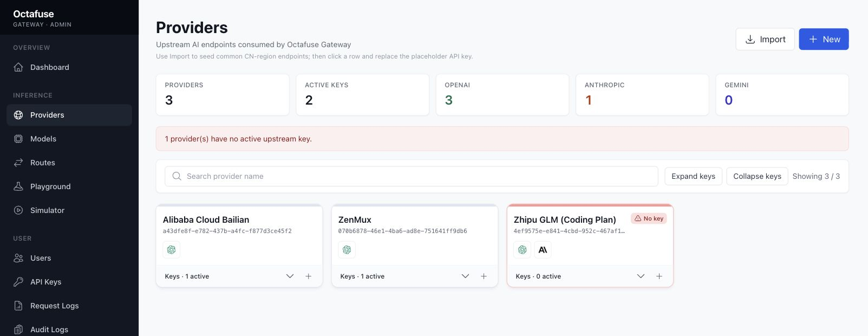This screenshot has width=868, height=336.
Task: Open Audit Logs page
Action: (69, 328)
